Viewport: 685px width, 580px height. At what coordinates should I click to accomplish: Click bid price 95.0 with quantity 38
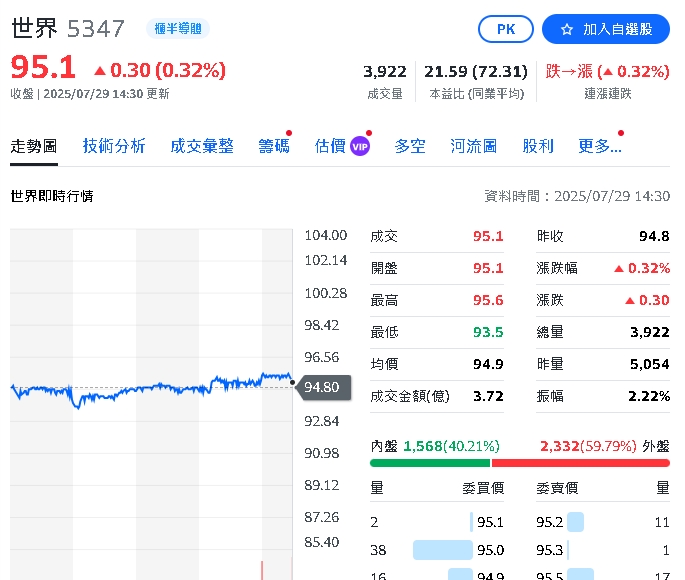pos(490,550)
